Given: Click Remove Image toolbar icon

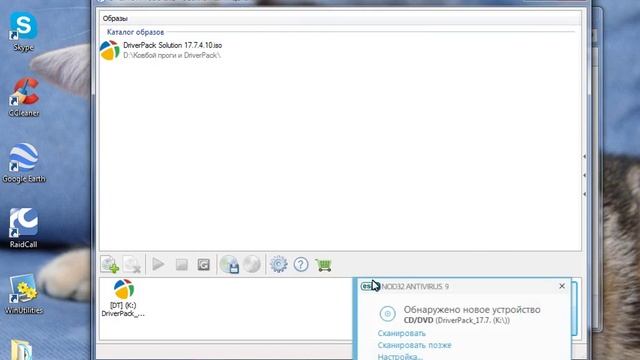Looking at the screenshot, I should pyautogui.click(x=132, y=264).
